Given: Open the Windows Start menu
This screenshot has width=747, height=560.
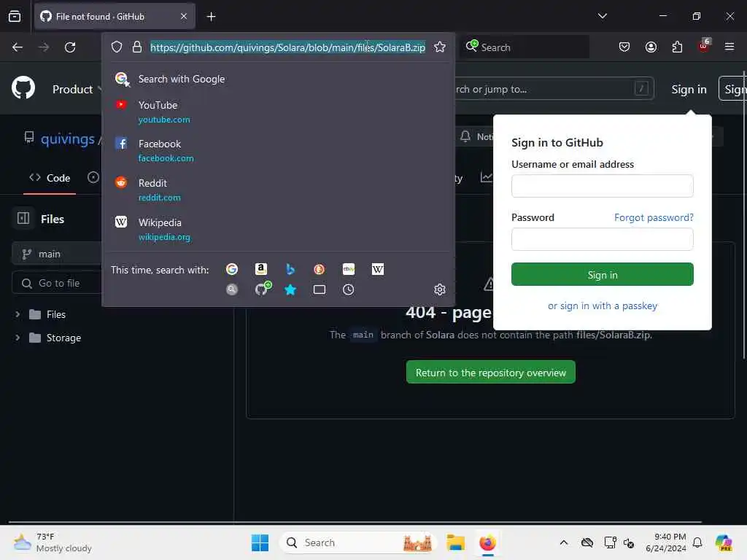Looking at the screenshot, I should [260, 542].
